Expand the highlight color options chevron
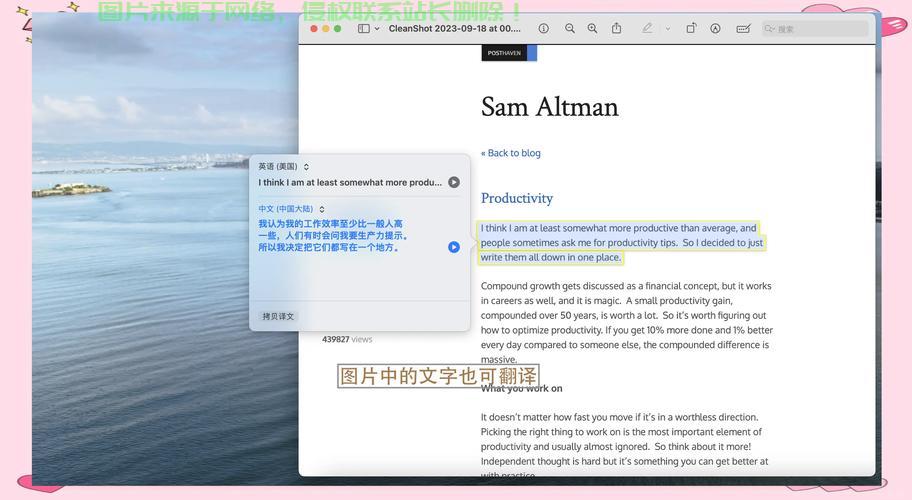The image size is (912, 500). 668,28
